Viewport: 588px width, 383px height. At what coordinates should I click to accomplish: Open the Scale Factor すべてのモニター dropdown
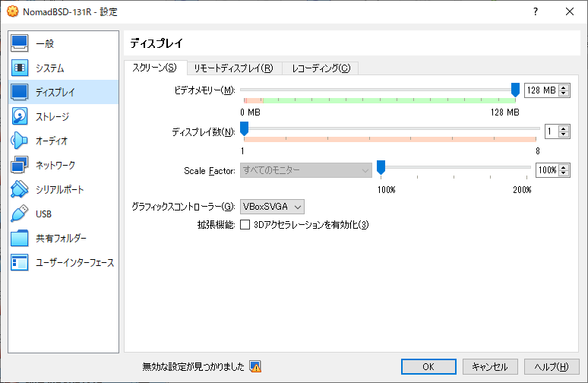click(x=305, y=170)
